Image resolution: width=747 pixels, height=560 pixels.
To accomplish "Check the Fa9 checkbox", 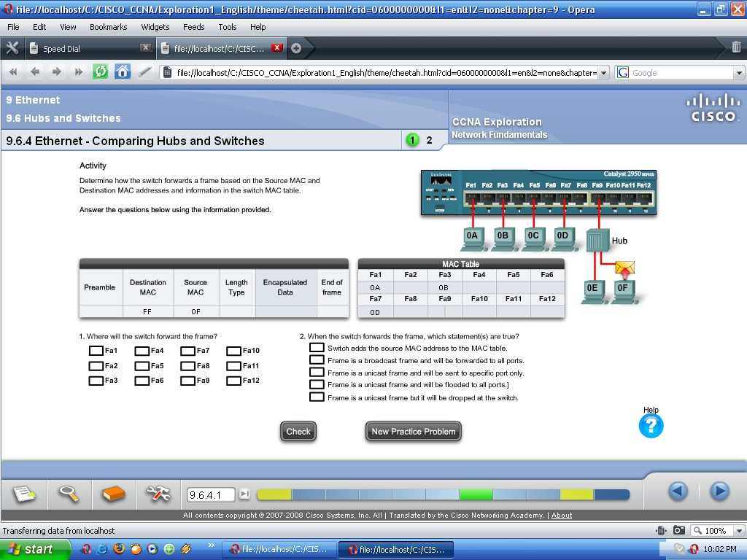I will pos(187,381).
